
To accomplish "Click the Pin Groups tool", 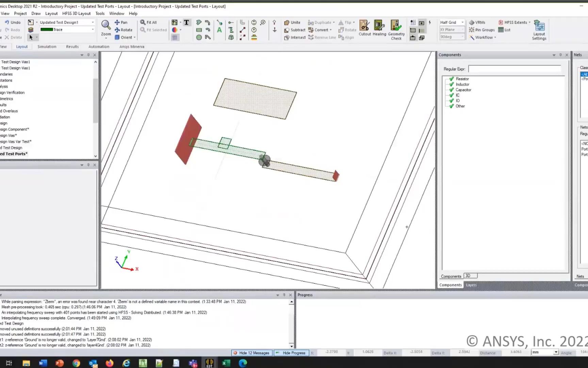I will (x=481, y=30).
